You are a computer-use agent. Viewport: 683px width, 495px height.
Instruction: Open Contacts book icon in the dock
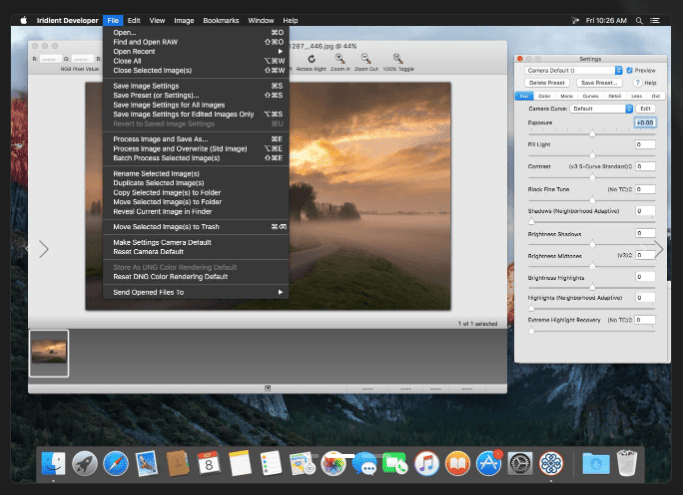tap(177, 463)
